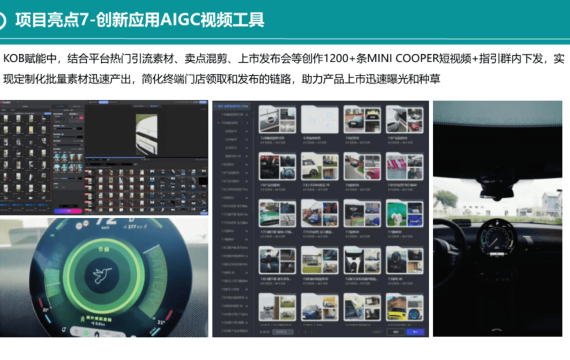The image size is (570, 360).
Task: Click the pink-purple gradient generate button
Action: 68,211
